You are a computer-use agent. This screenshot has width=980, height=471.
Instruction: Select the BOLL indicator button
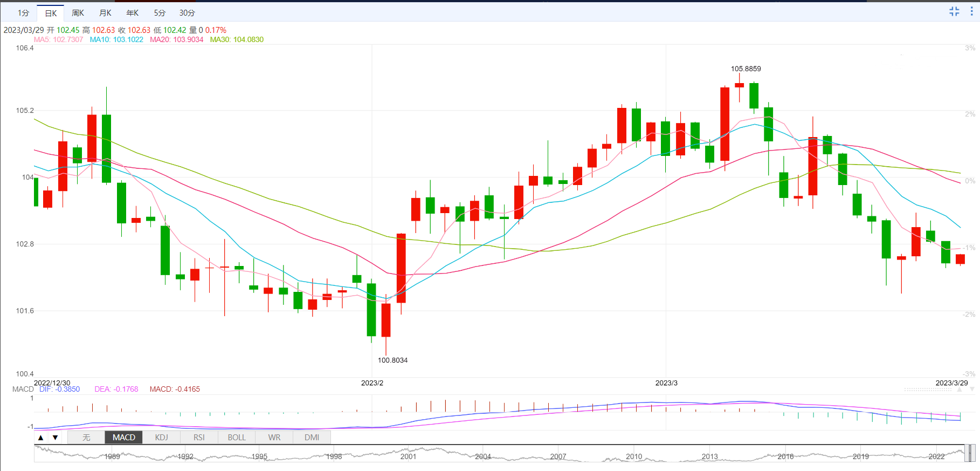(237, 438)
